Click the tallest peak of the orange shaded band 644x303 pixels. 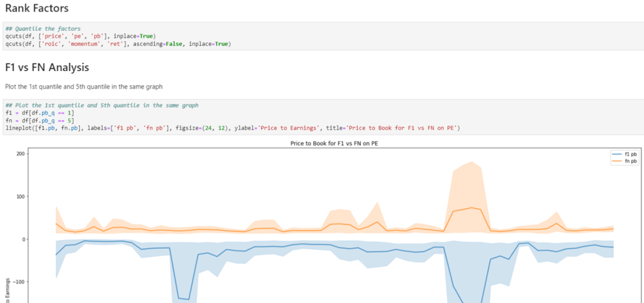click(x=472, y=163)
